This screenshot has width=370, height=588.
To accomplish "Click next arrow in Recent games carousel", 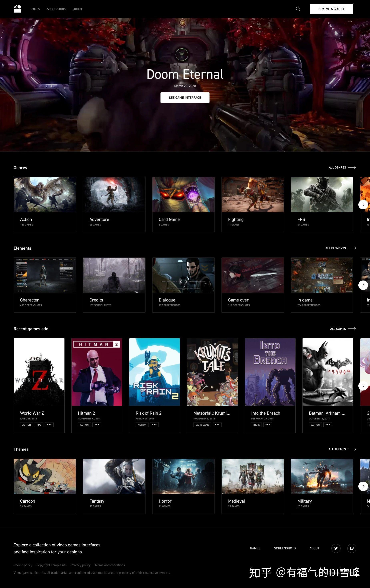I will coord(363,386).
